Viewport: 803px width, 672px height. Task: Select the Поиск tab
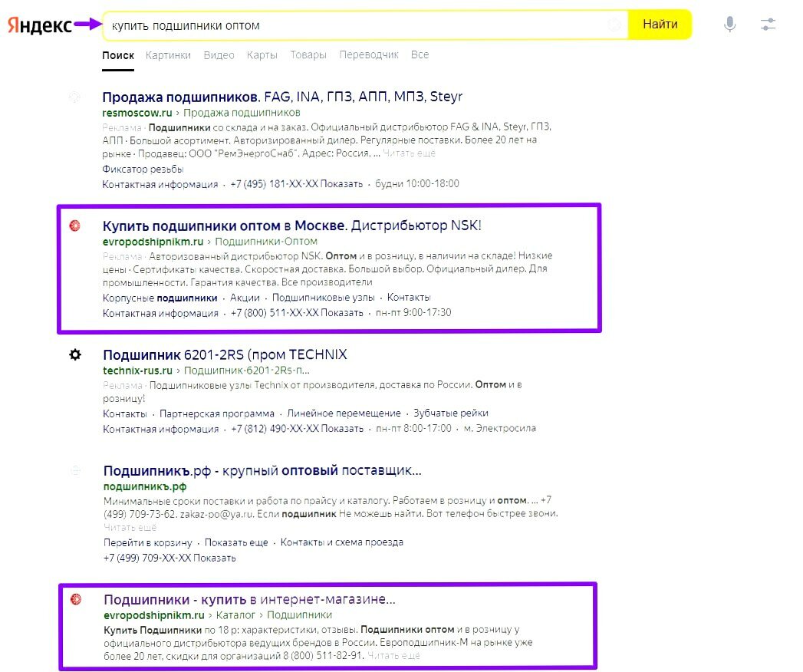tap(118, 55)
